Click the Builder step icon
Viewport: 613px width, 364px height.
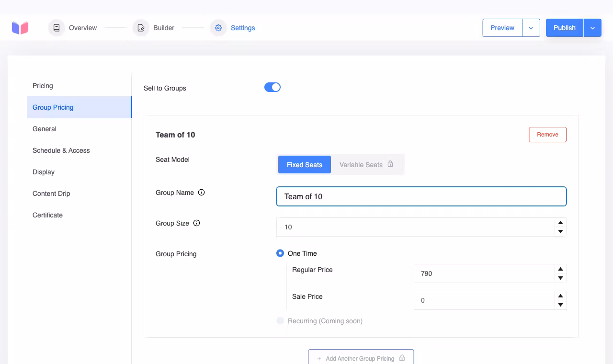click(141, 28)
